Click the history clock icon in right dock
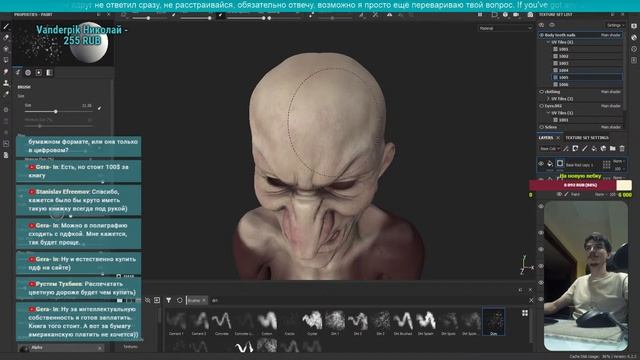Screen dimensions: 640x360 coord(634,49)
